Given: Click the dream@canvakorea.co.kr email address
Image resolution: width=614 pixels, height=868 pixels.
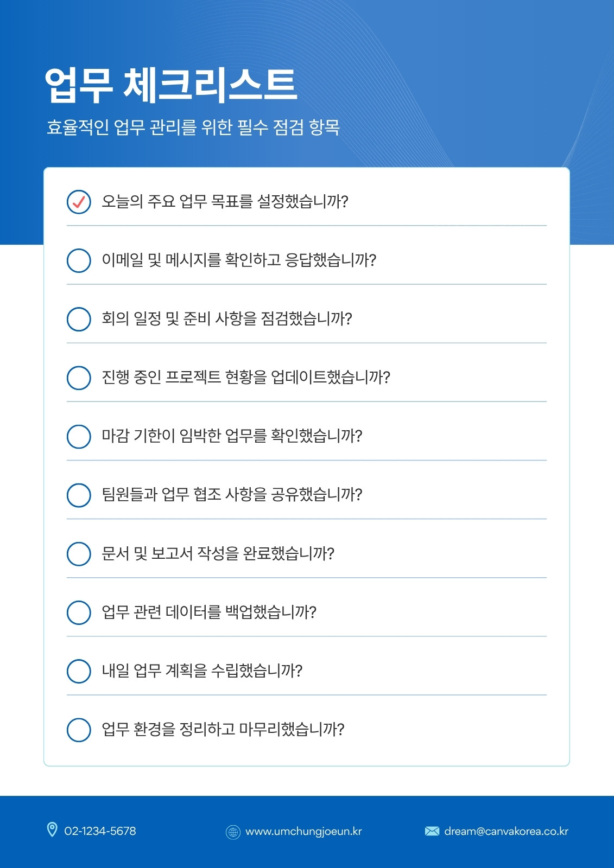Looking at the screenshot, I should point(506,831).
